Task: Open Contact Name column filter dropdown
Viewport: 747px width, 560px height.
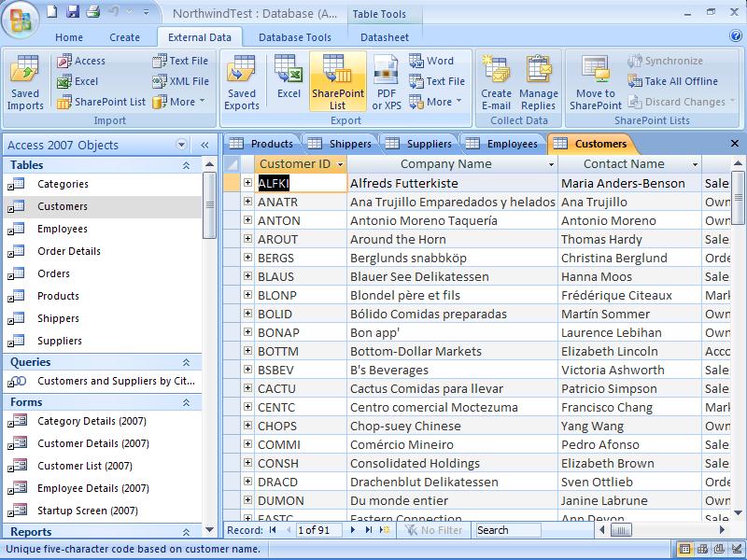Action: point(695,165)
